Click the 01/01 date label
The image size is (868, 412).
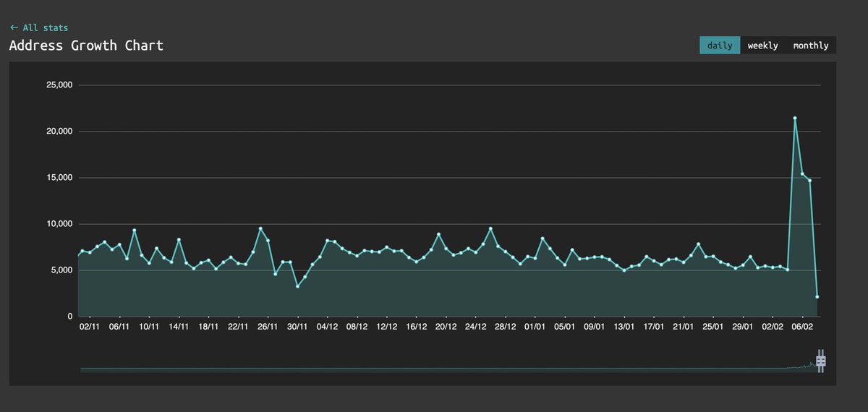point(535,327)
